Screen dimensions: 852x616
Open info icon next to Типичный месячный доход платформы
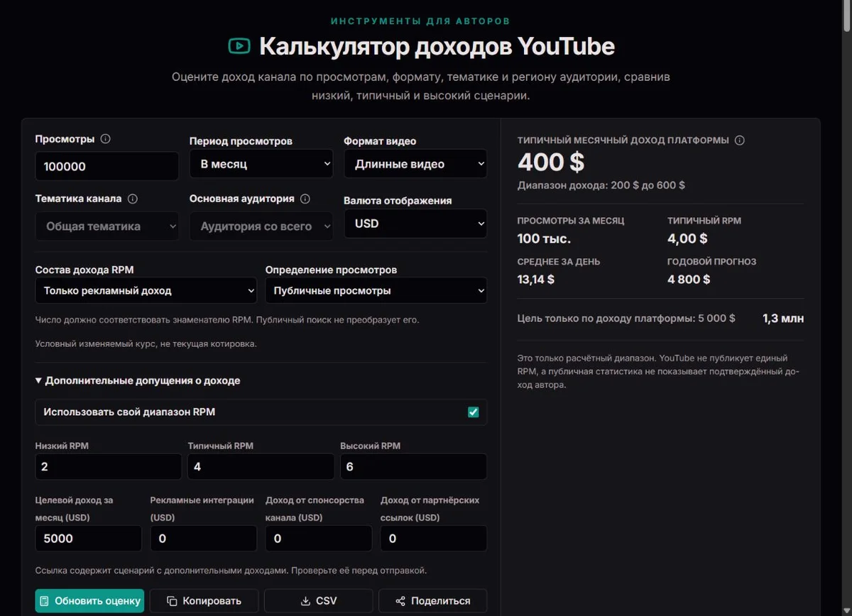pos(739,141)
